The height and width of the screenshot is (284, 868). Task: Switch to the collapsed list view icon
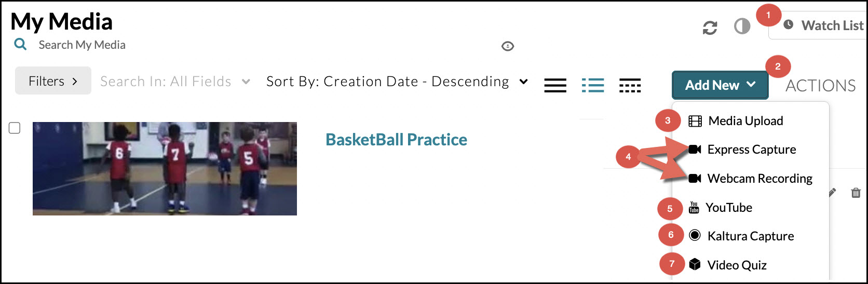pyautogui.click(x=555, y=85)
